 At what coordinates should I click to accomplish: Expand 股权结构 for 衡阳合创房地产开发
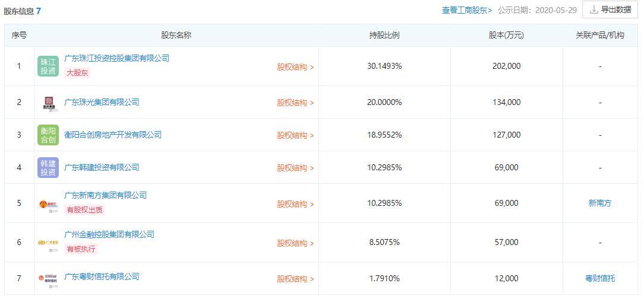[295, 135]
